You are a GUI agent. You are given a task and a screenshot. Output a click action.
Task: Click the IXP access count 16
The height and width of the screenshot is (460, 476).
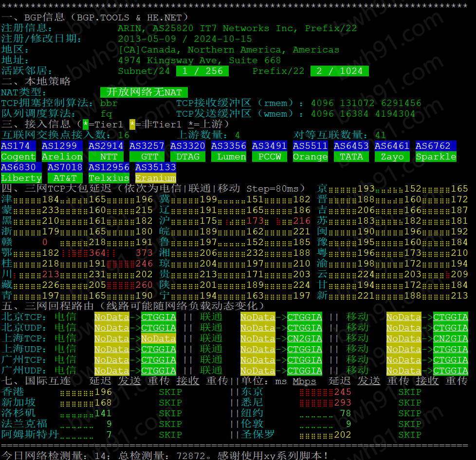[124, 135]
